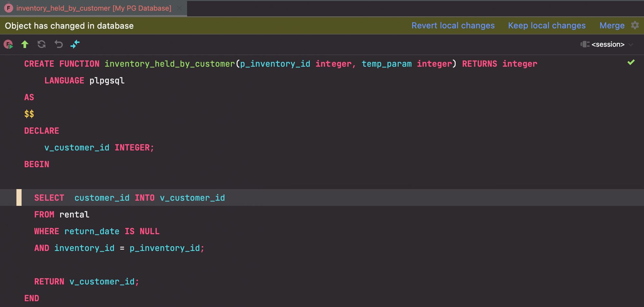This screenshot has height=307, width=644.
Task: Select the inventory_held_by_customer tab
Action: (x=94, y=8)
